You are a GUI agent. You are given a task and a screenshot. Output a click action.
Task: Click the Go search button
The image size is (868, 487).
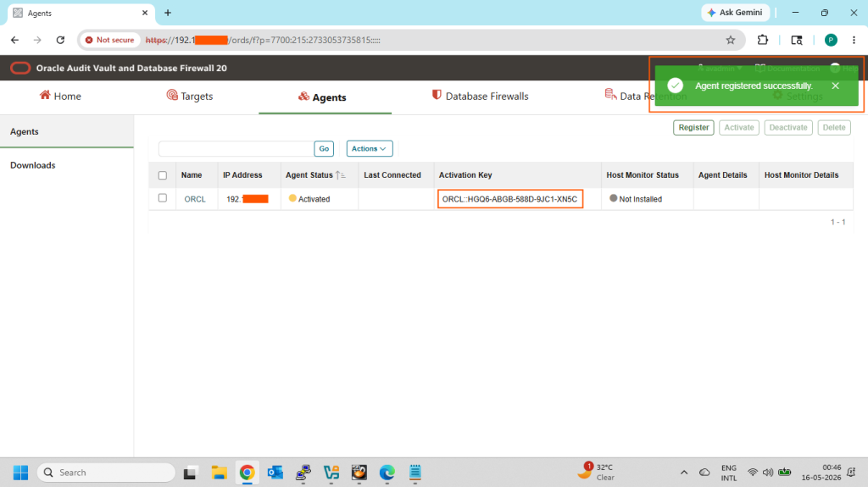pos(324,149)
